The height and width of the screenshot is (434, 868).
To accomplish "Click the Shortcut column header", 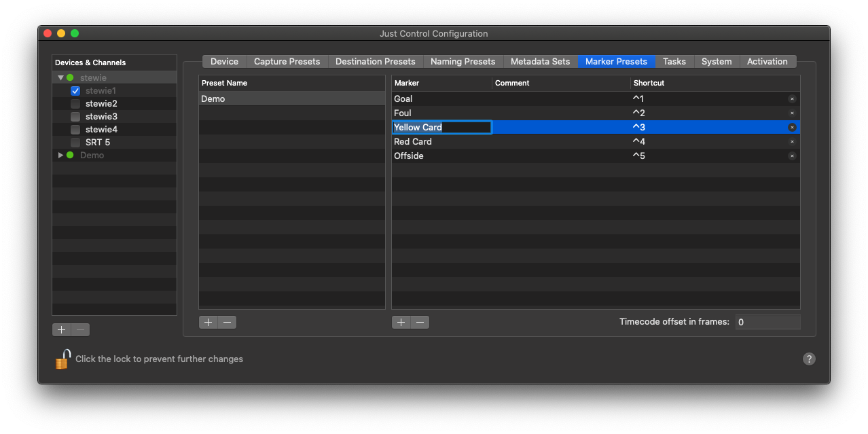I will pos(715,83).
